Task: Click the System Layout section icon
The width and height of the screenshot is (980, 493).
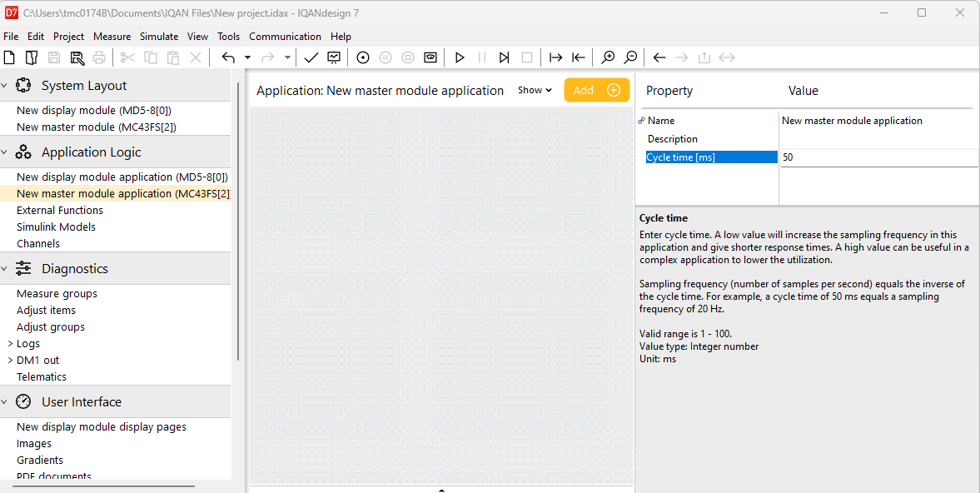Action: point(23,86)
